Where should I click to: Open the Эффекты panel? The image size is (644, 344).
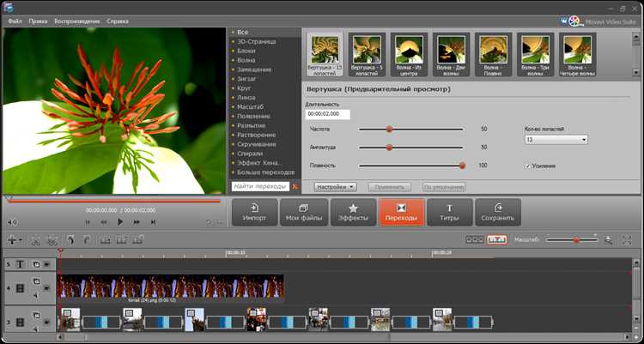[353, 212]
